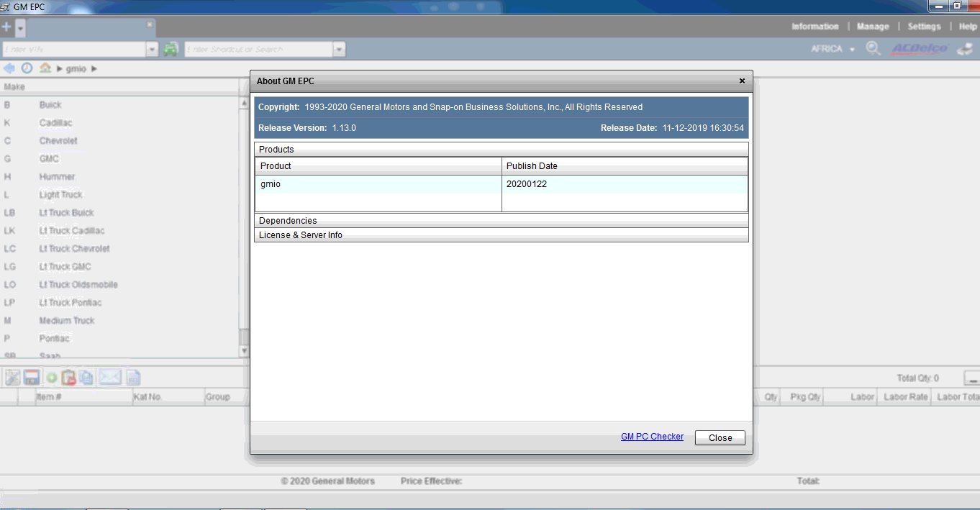Expand the VIN history dropdown
The width and height of the screenshot is (980, 510).
coord(152,49)
